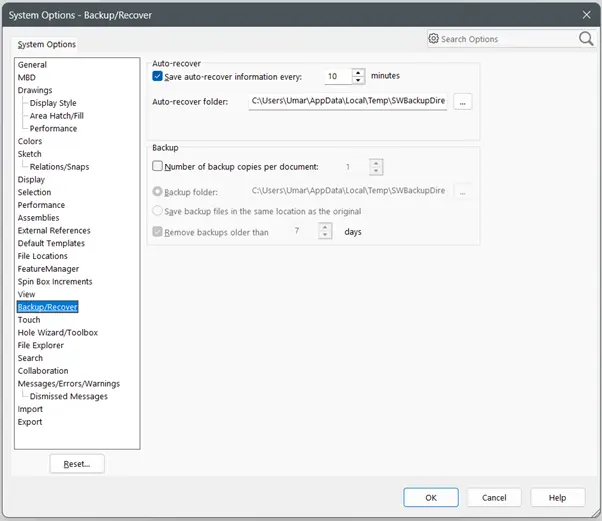The height and width of the screenshot is (521, 602).
Task: Click into the Search Options field
Action: click(x=507, y=39)
